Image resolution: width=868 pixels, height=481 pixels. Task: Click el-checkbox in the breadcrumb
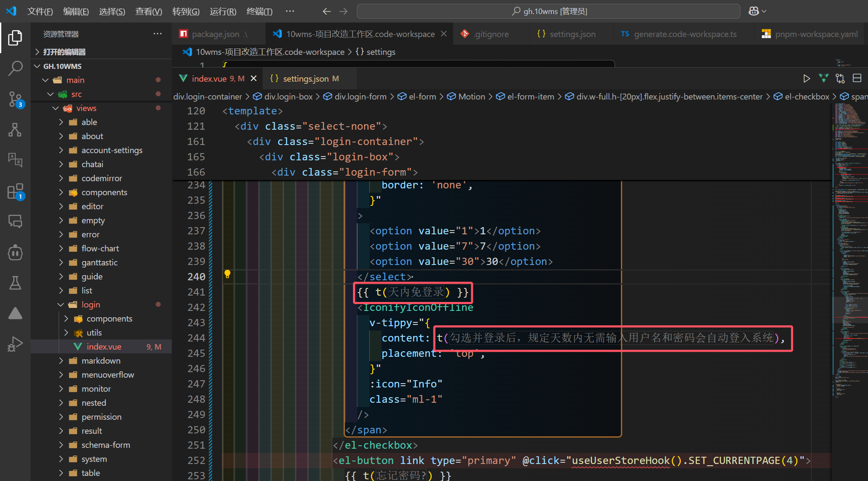802,97
